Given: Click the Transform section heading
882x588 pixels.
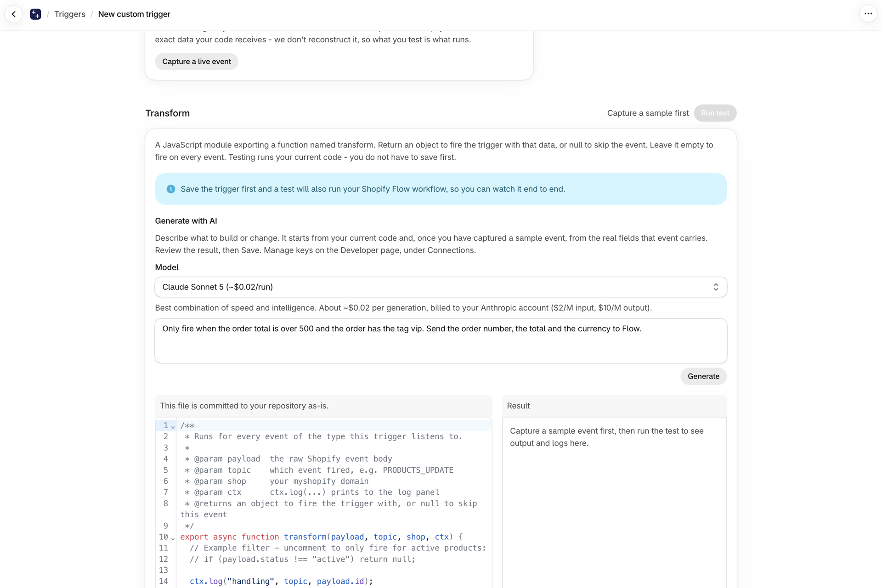Looking at the screenshot, I should click(167, 113).
